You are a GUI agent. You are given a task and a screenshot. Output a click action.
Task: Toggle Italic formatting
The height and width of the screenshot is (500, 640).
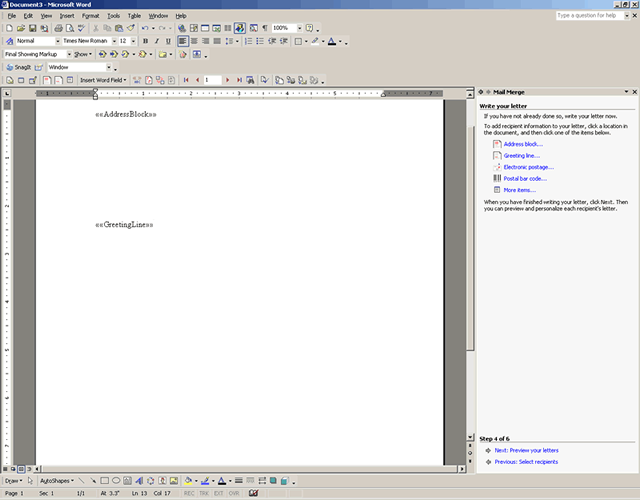click(157, 41)
